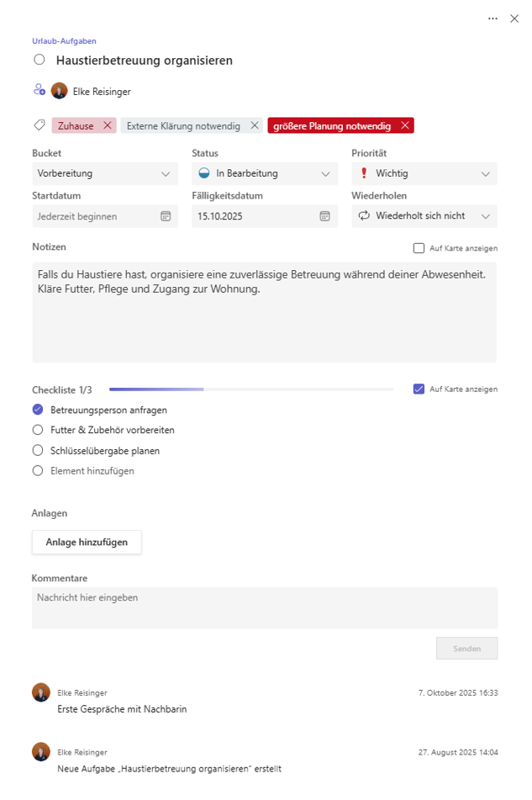The height and width of the screenshot is (800, 532).
Task: Remove the Zuhause label
Action: [x=107, y=125]
